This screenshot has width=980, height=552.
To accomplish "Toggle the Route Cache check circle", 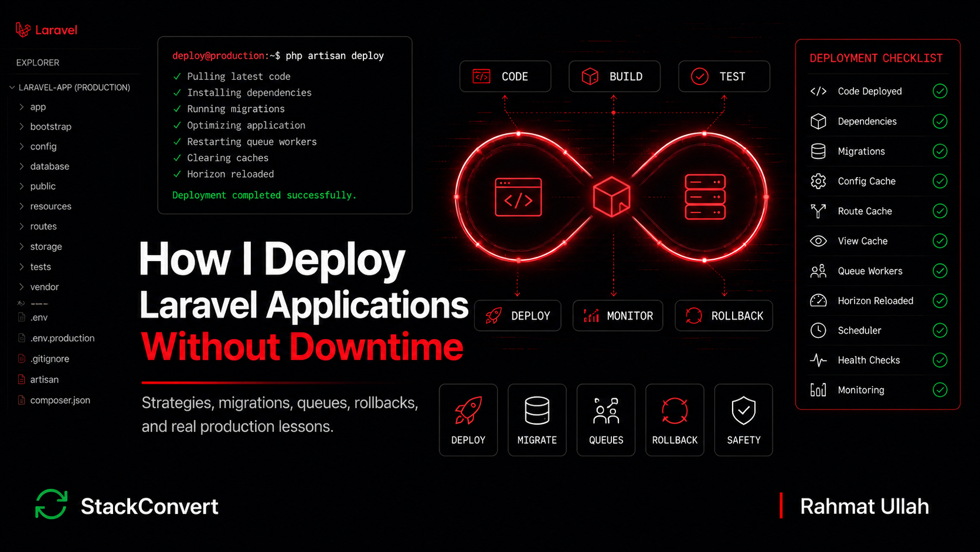I will click(940, 211).
